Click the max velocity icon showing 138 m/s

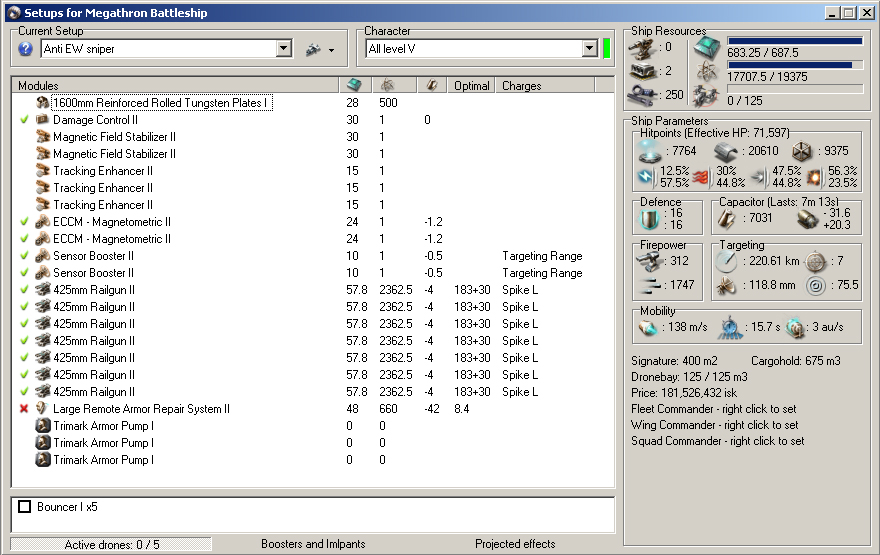[648, 328]
